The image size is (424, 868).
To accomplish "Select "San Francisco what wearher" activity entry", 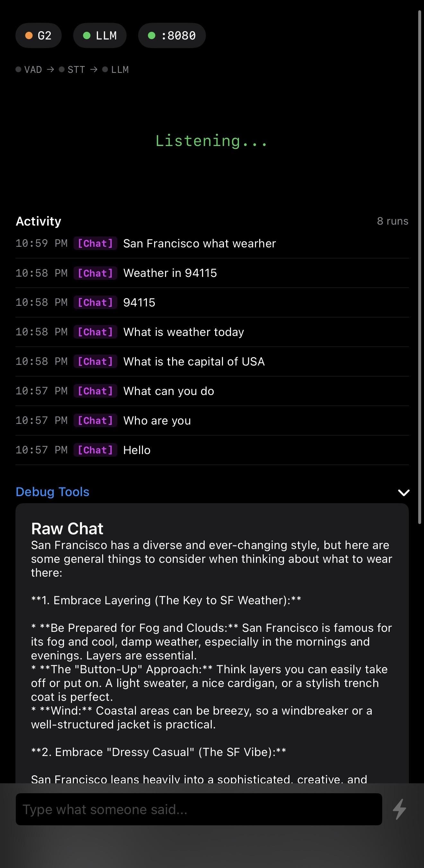I will (199, 243).
